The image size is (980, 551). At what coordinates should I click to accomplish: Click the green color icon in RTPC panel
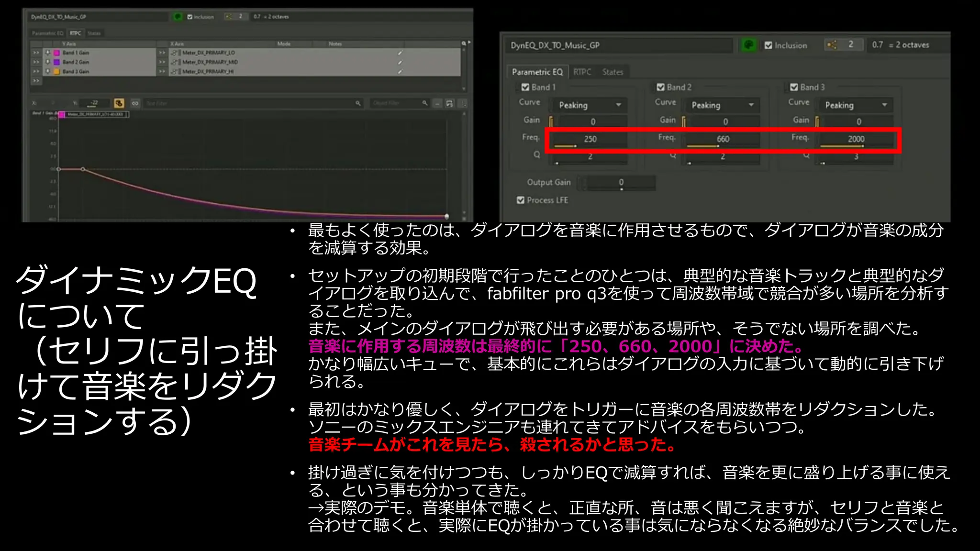pyautogui.click(x=178, y=17)
